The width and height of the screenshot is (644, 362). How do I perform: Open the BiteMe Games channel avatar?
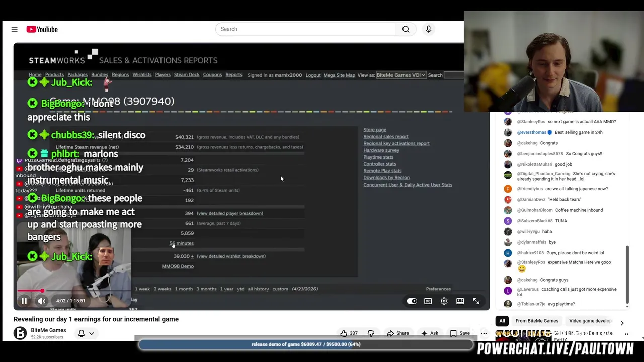click(20, 333)
